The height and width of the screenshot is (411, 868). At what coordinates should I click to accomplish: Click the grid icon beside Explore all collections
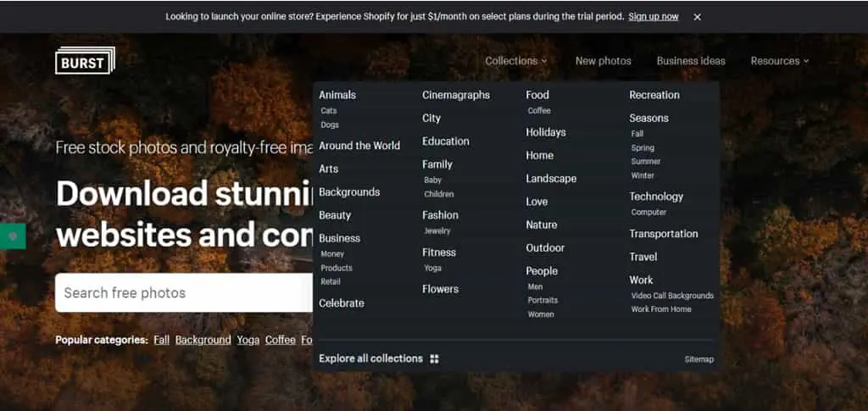point(435,359)
